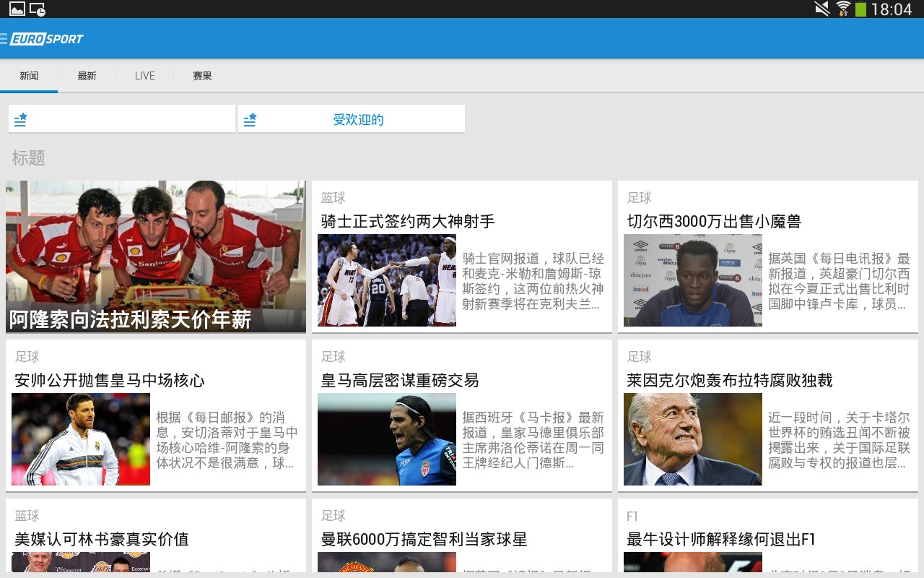
Task: Open the first favorites star-list button
Action: click(x=122, y=119)
